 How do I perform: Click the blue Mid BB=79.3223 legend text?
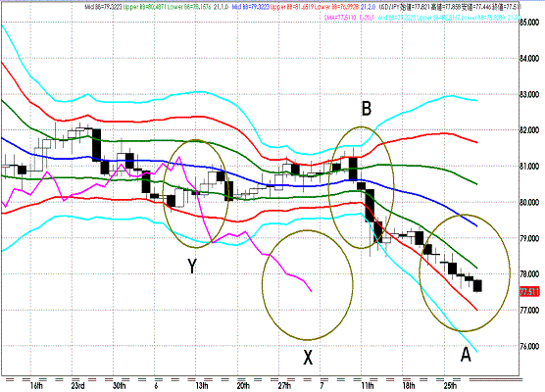(251, 7)
